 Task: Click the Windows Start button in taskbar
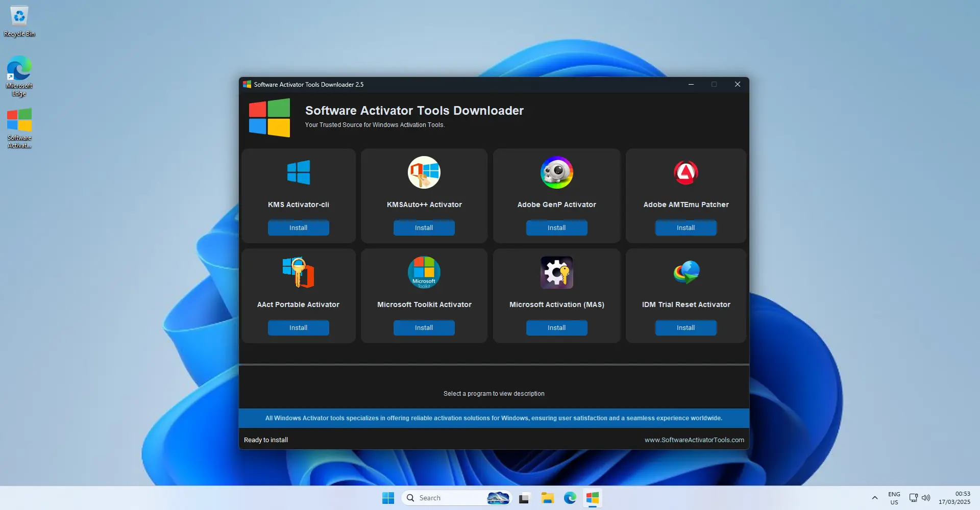pyautogui.click(x=388, y=498)
